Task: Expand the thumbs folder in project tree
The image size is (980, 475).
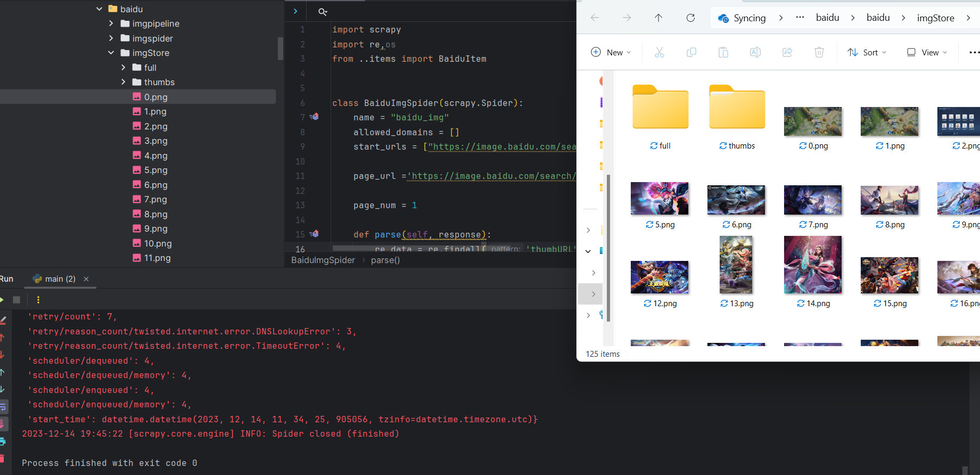Action: [x=123, y=82]
